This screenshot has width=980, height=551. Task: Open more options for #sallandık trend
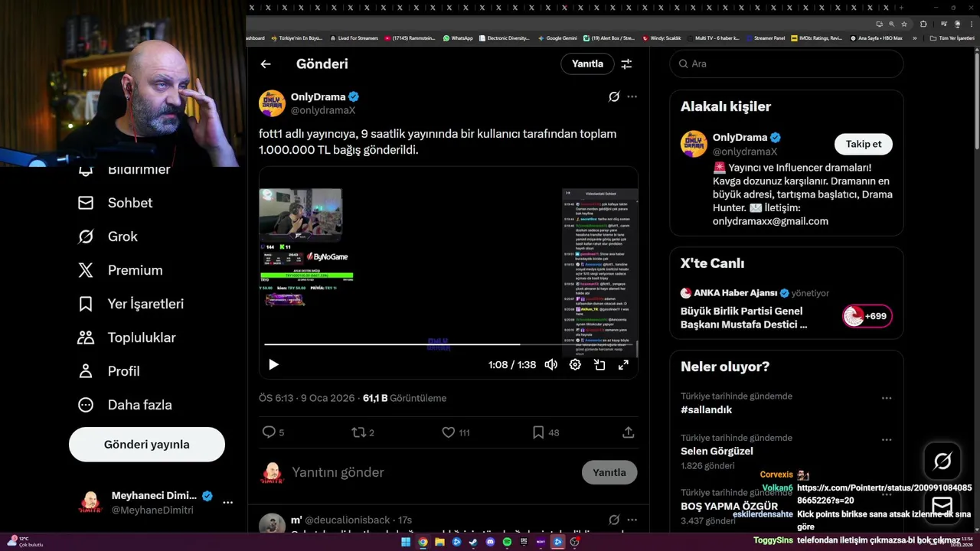point(887,398)
